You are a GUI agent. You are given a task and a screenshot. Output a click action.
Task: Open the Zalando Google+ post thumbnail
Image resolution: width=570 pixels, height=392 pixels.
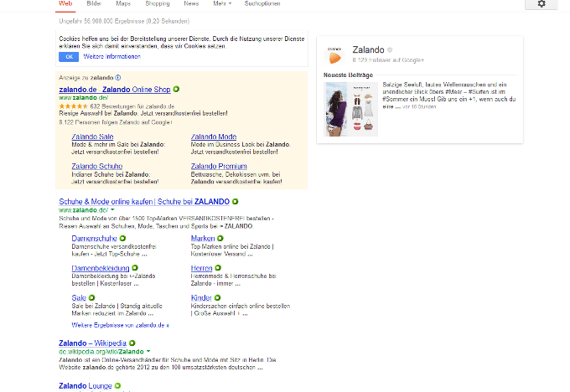pos(350,109)
